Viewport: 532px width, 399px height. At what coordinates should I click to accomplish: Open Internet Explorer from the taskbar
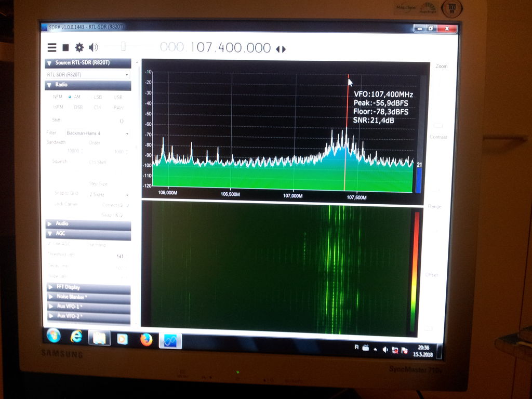[x=76, y=337]
